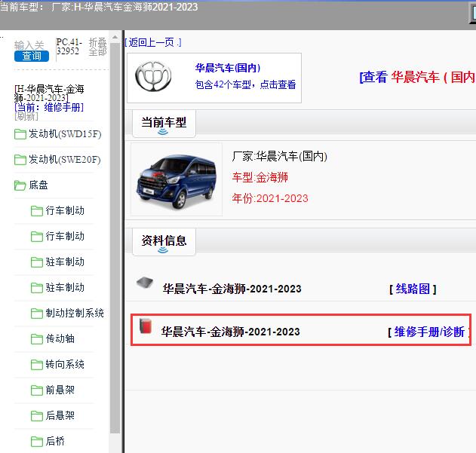Click the 车型:金海狮 text
This screenshot has height=453, width=476.
click(260, 177)
